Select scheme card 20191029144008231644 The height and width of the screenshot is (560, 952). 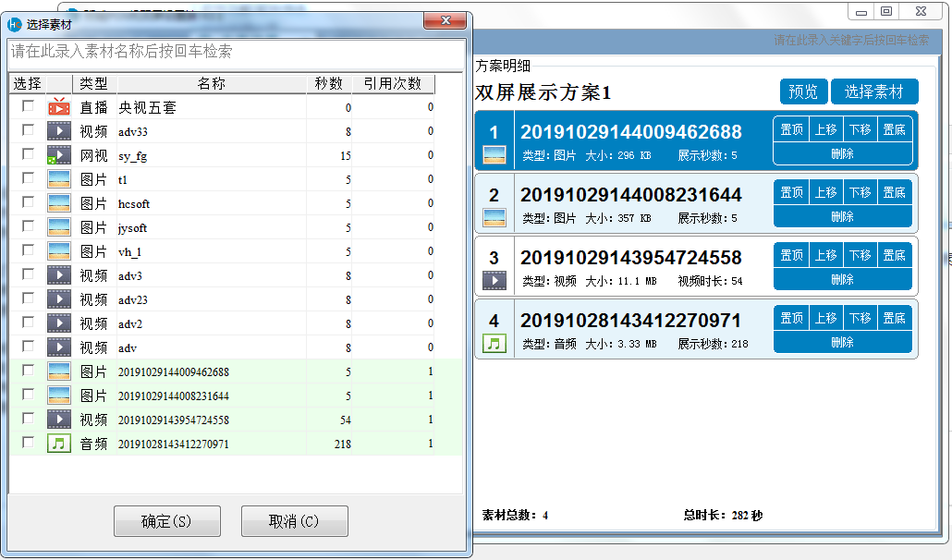(696, 204)
